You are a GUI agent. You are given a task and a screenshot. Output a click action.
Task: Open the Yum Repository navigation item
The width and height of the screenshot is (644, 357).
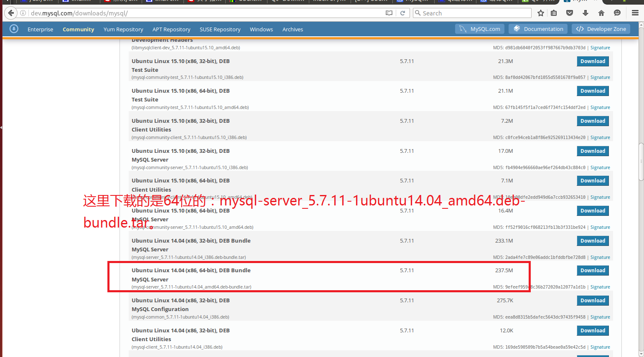(123, 29)
